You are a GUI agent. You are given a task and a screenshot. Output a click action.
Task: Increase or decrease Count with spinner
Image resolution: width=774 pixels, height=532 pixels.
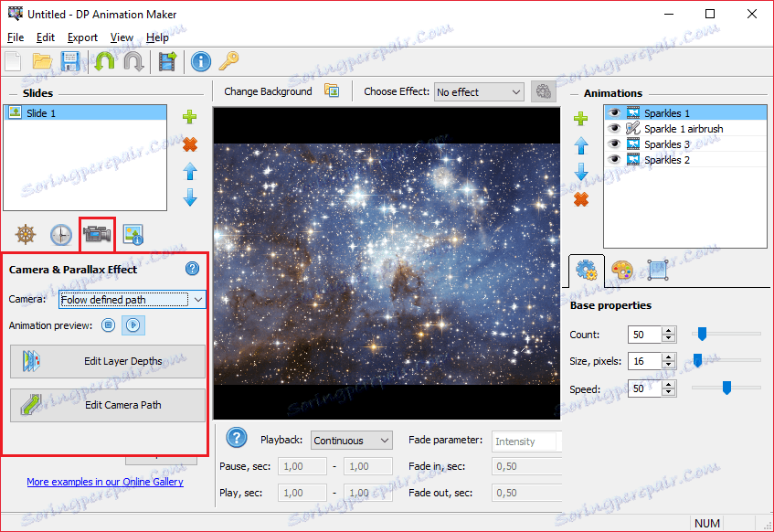668,335
